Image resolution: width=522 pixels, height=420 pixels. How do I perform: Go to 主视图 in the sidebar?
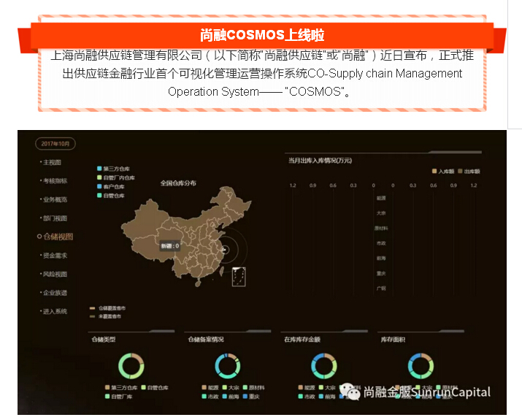point(53,163)
